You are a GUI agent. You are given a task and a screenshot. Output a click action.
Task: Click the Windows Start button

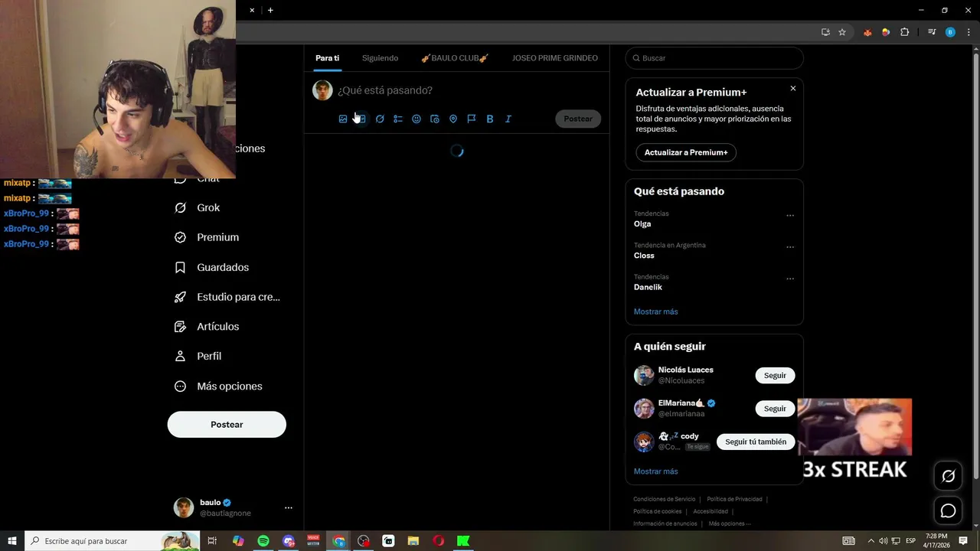click(12, 541)
